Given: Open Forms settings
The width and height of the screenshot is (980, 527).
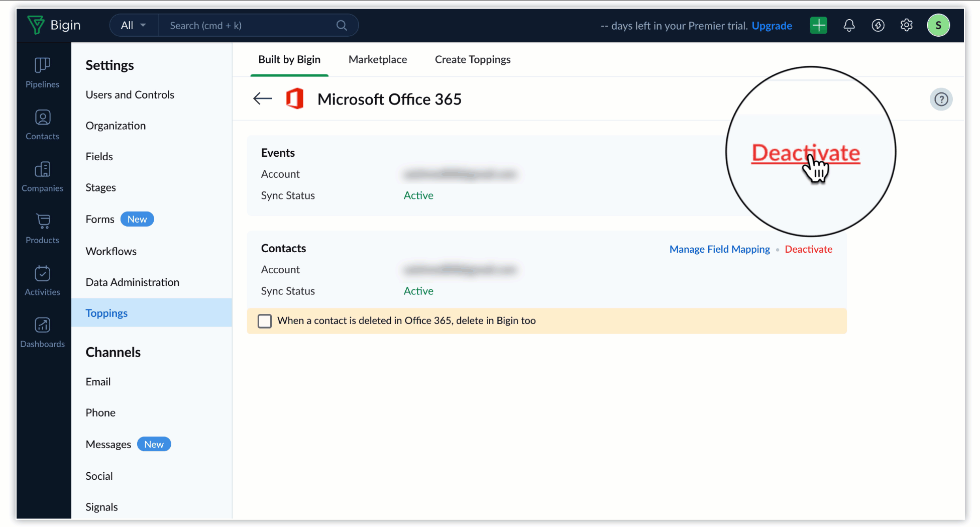Looking at the screenshot, I should pyautogui.click(x=100, y=219).
